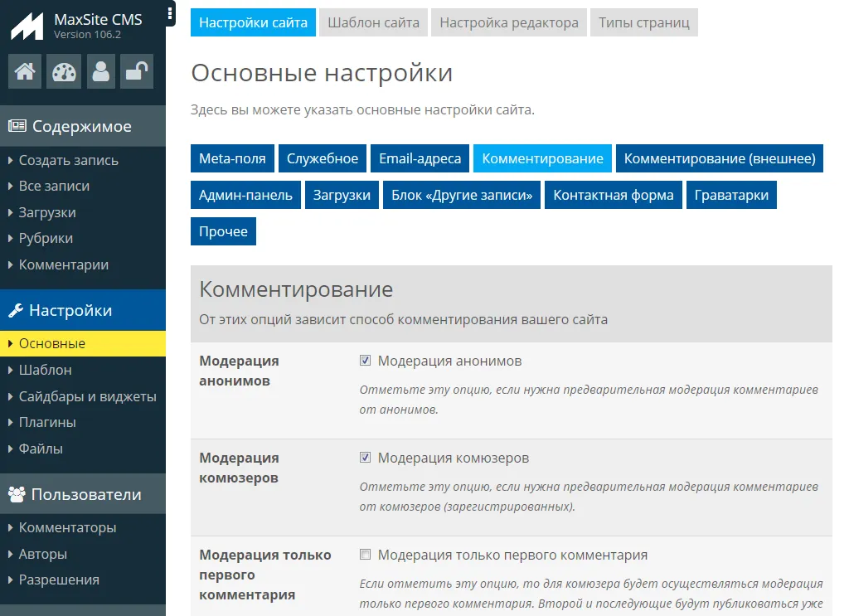
Task: Click the unlock padlock icon
Action: [136, 72]
